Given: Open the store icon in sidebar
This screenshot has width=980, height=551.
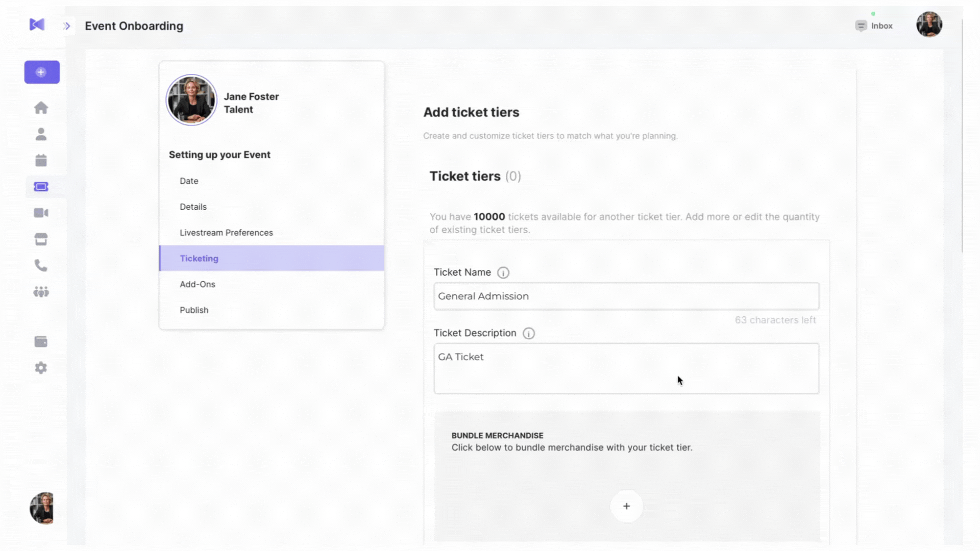Looking at the screenshot, I should (41, 239).
